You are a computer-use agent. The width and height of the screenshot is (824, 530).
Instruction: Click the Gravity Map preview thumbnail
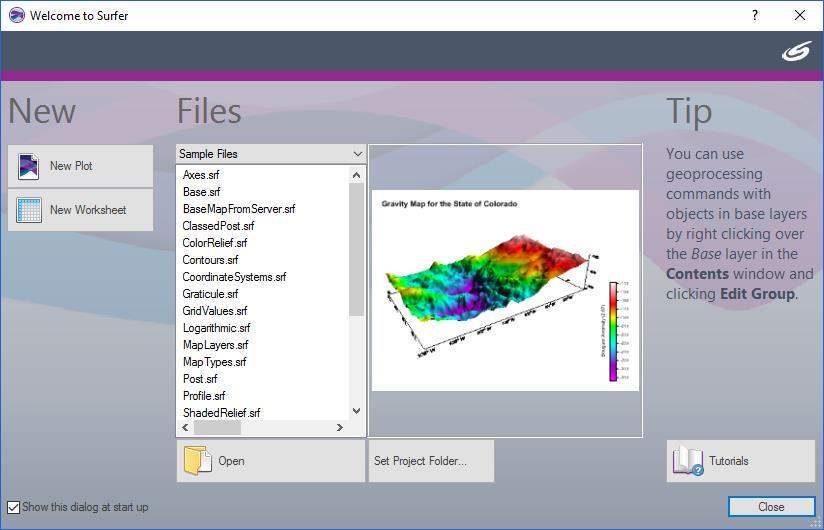click(x=506, y=290)
